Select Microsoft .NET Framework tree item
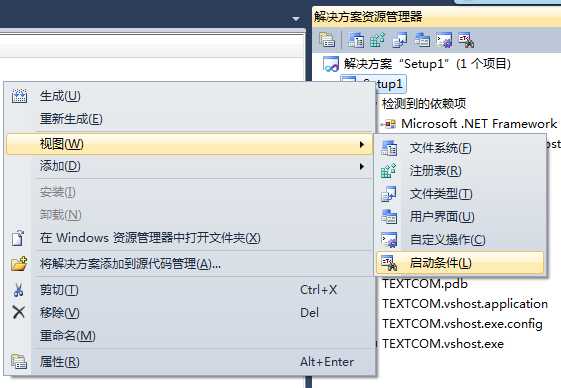The width and height of the screenshot is (561, 388). [479, 124]
